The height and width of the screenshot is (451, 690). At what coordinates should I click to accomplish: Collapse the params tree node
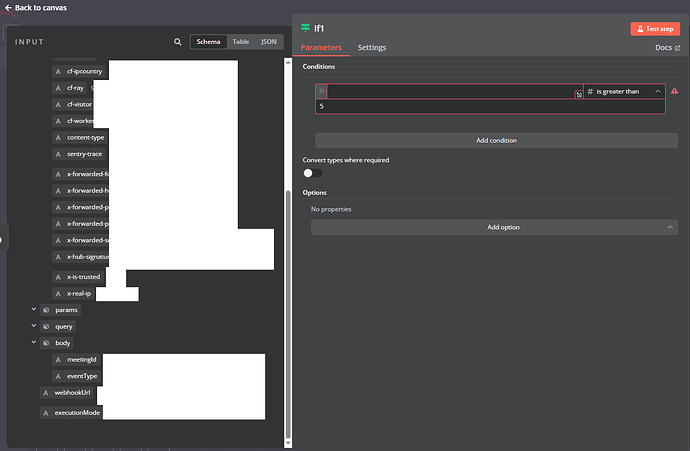pyautogui.click(x=33, y=309)
